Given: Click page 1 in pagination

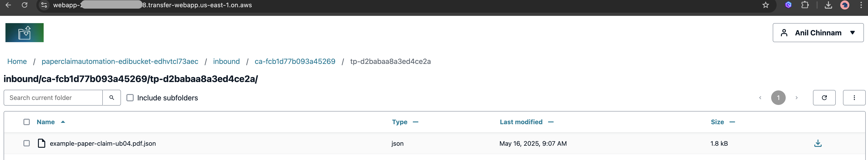Looking at the screenshot, I should pyautogui.click(x=778, y=97).
